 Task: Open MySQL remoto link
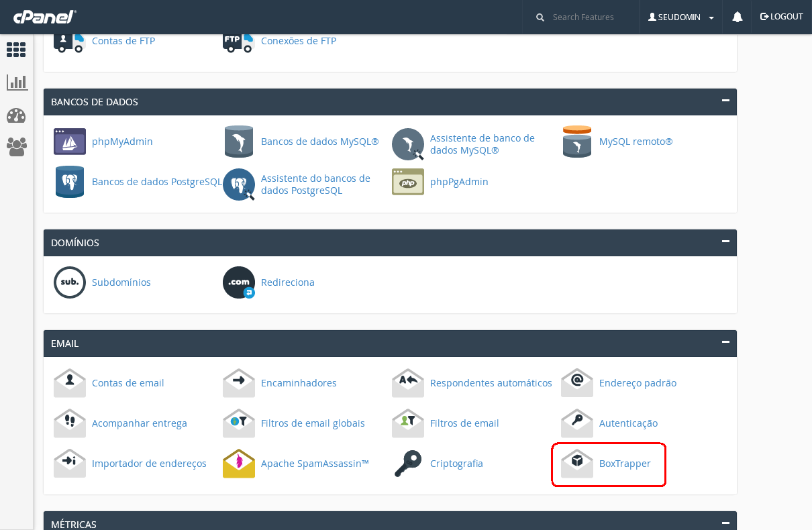click(x=636, y=142)
